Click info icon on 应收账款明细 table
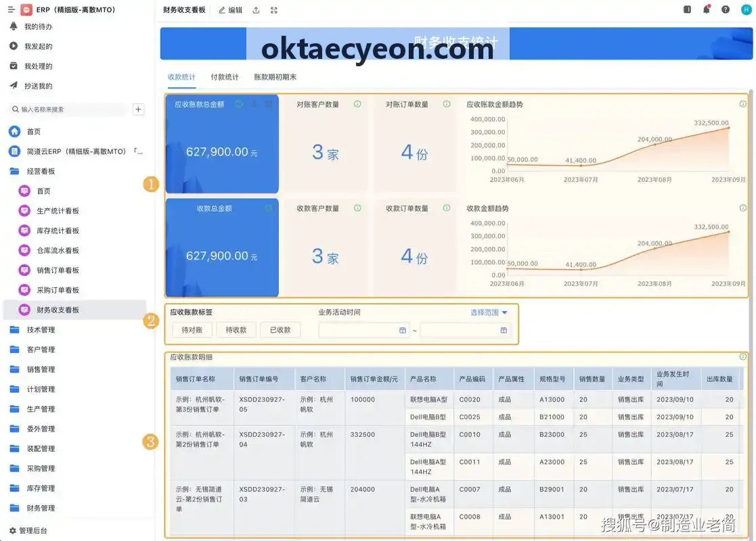 743,356
